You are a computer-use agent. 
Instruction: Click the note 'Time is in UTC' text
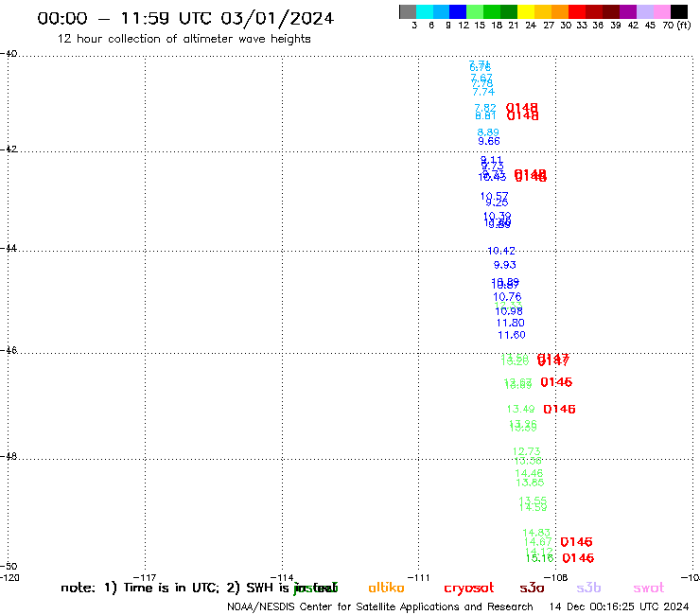[x=170, y=588]
